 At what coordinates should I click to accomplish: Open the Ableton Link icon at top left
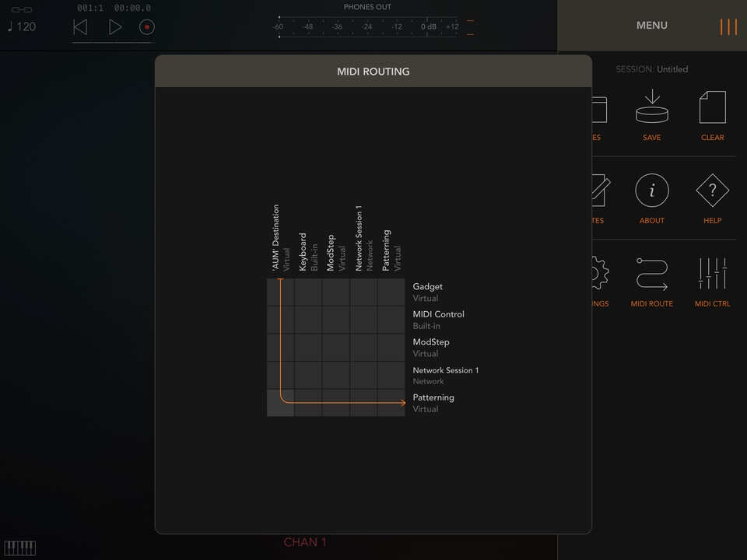point(22,9)
